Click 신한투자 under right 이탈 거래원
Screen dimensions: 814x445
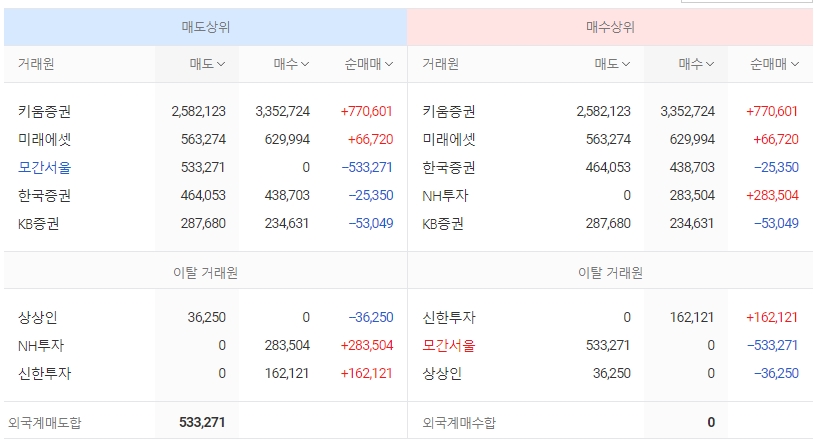[449, 317]
